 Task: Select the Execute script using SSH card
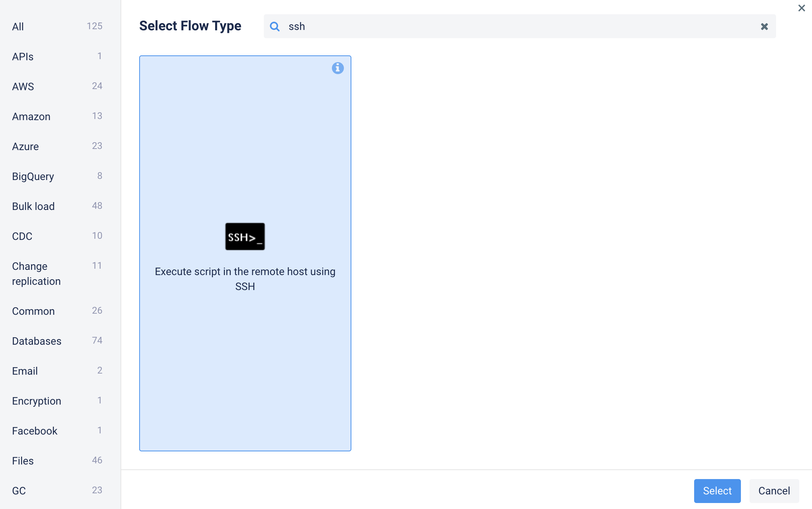(245, 337)
